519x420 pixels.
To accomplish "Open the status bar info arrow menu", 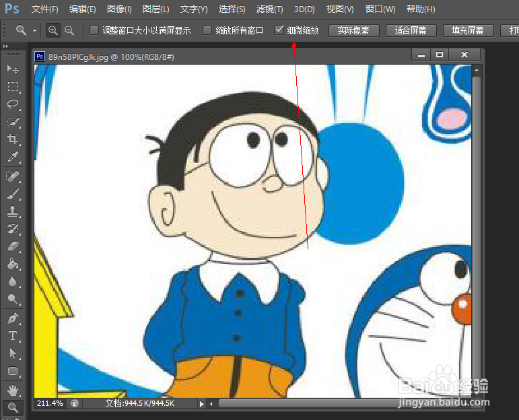I will click(201, 404).
